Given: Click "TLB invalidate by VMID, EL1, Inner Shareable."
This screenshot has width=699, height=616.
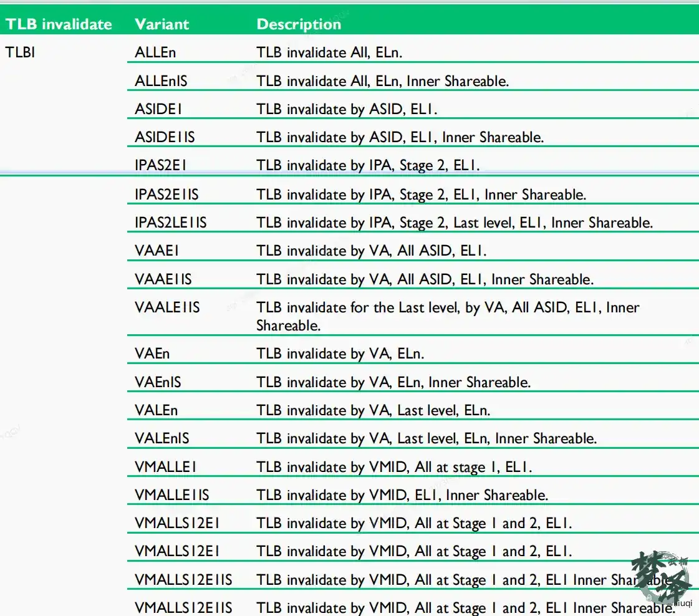Looking at the screenshot, I should click(402, 495).
